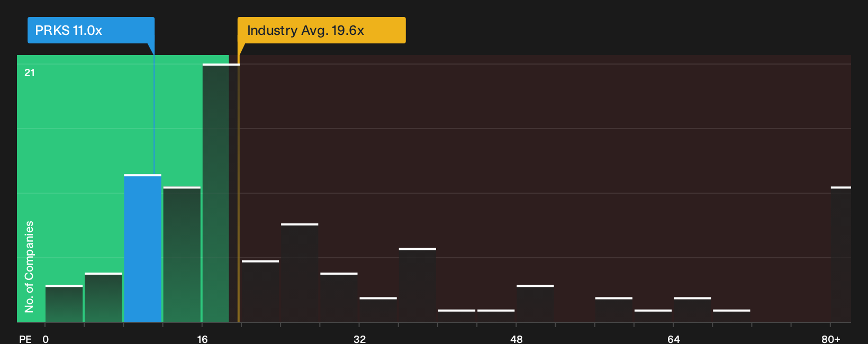The height and width of the screenshot is (344, 868).
Task: Select the bar starting at PE 48
Action: click(x=535, y=303)
